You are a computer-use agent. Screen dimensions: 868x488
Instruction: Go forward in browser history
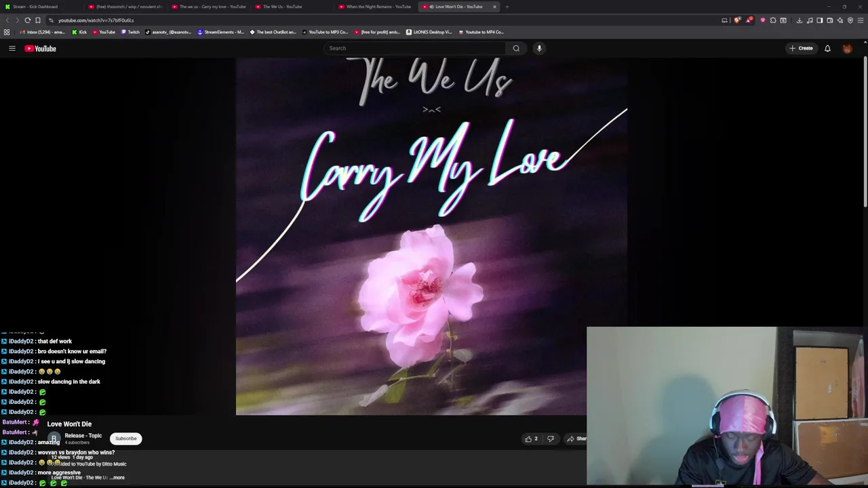(18, 20)
